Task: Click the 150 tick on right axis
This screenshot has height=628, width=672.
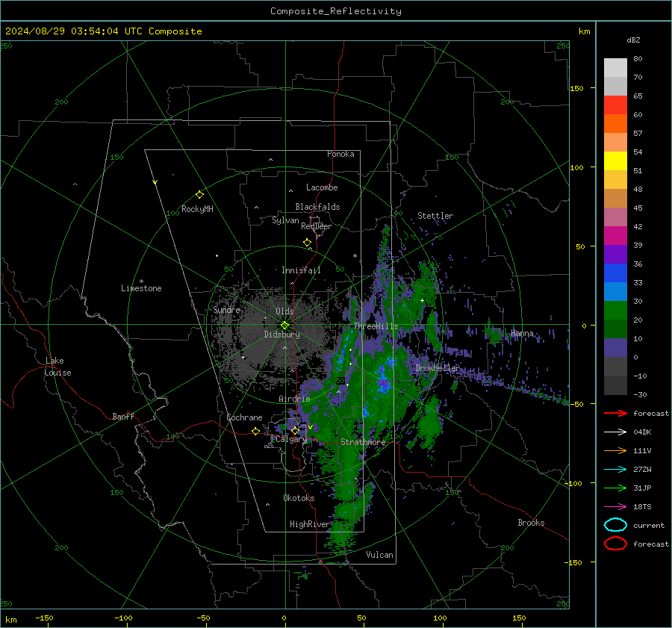Action: (576, 88)
